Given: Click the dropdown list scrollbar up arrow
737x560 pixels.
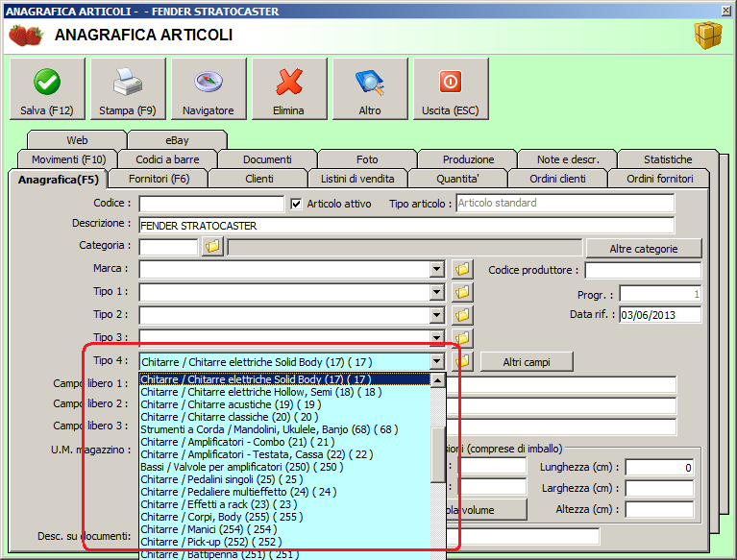Looking at the screenshot, I should click(x=438, y=380).
